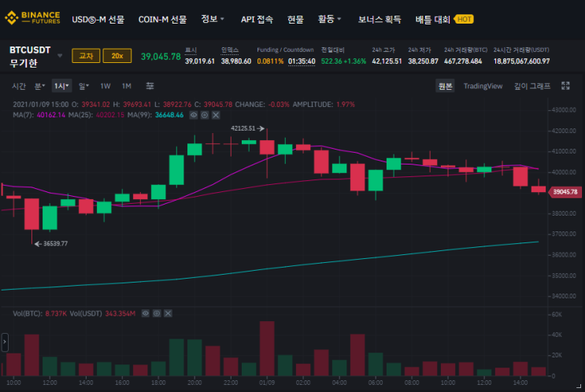
Task: Remove the volume indicator with X
Action: click(x=168, y=313)
